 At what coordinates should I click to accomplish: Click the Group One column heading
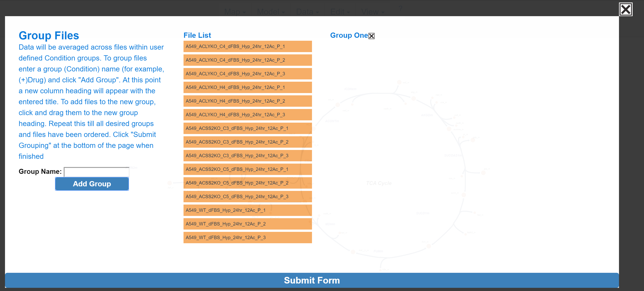click(x=349, y=35)
